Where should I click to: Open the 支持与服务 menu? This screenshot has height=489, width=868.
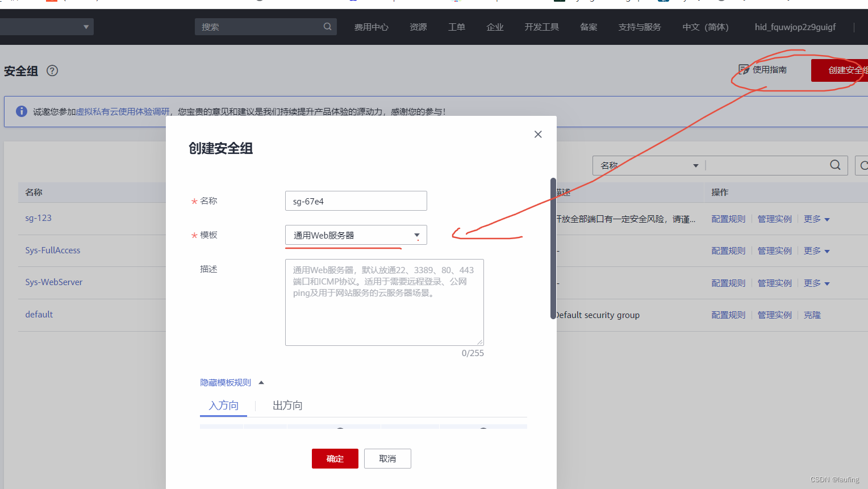coord(640,27)
